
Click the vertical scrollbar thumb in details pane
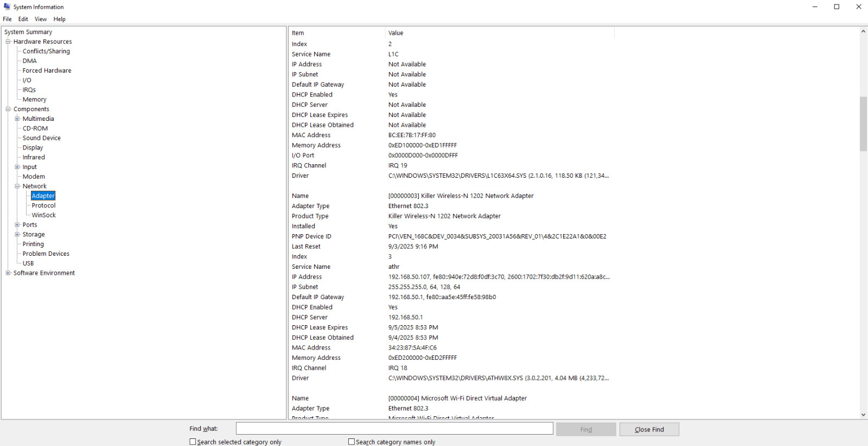(x=863, y=124)
